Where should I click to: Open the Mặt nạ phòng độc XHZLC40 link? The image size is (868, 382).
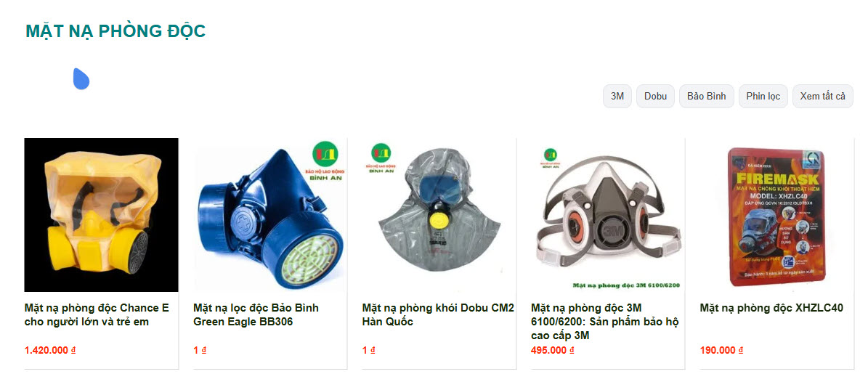771,308
